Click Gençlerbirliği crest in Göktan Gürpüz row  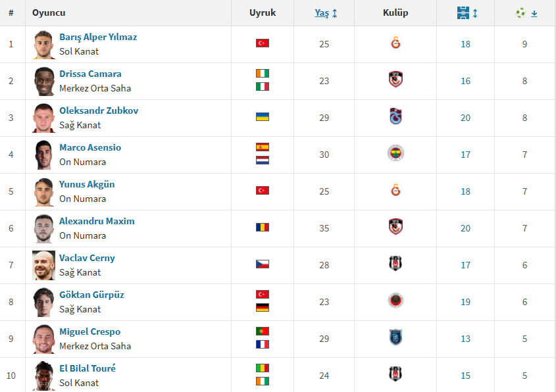click(x=395, y=301)
